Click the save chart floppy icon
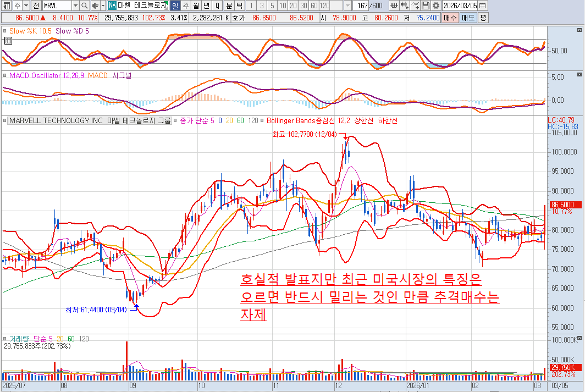This screenshot has width=585, height=392. coord(426,5)
